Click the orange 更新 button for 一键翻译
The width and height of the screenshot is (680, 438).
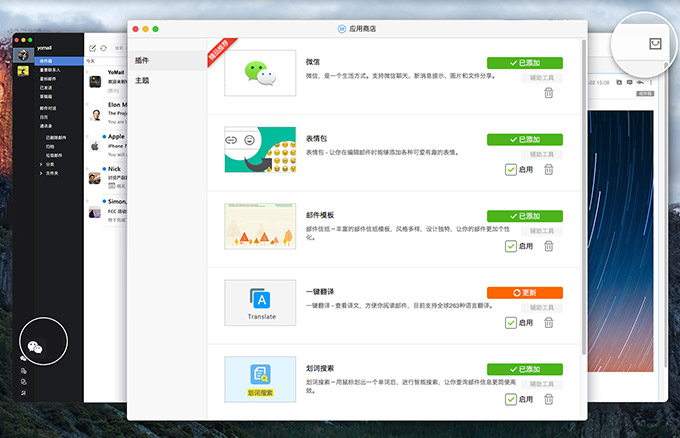pyautogui.click(x=525, y=293)
